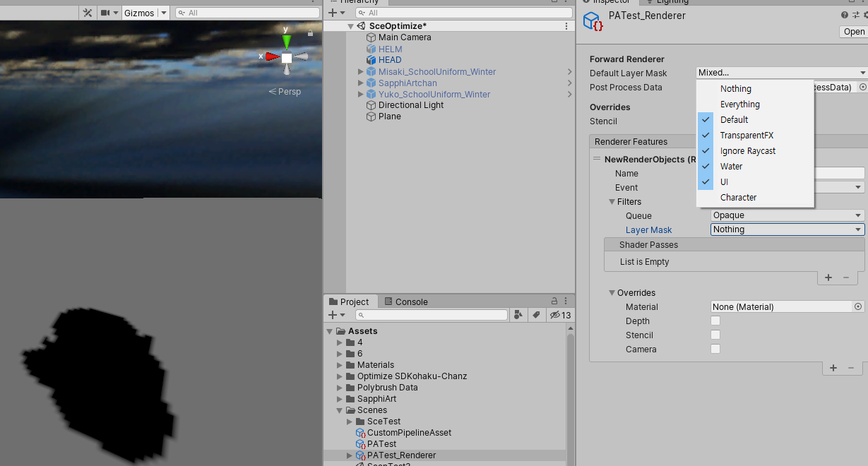The image size is (868, 466).
Task: Select Directional Light in Hierarchy
Action: click(x=411, y=105)
